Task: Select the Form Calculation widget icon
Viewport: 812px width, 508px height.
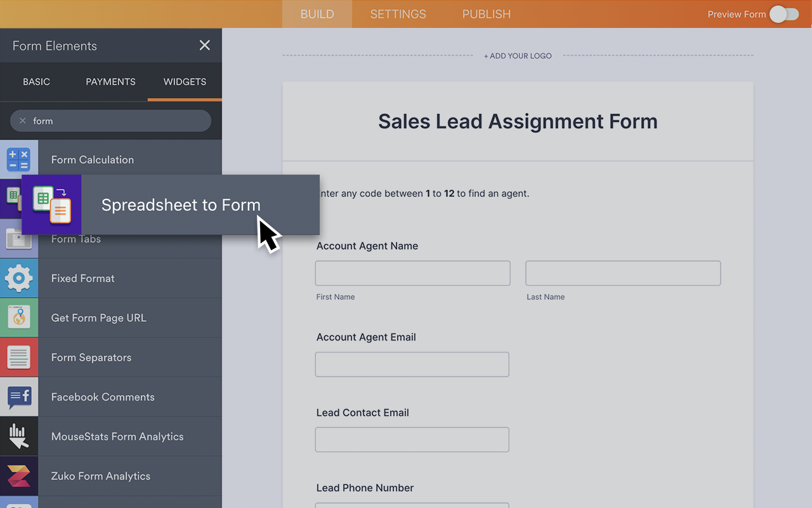Action: pyautogui.click(x=19, y=159)
